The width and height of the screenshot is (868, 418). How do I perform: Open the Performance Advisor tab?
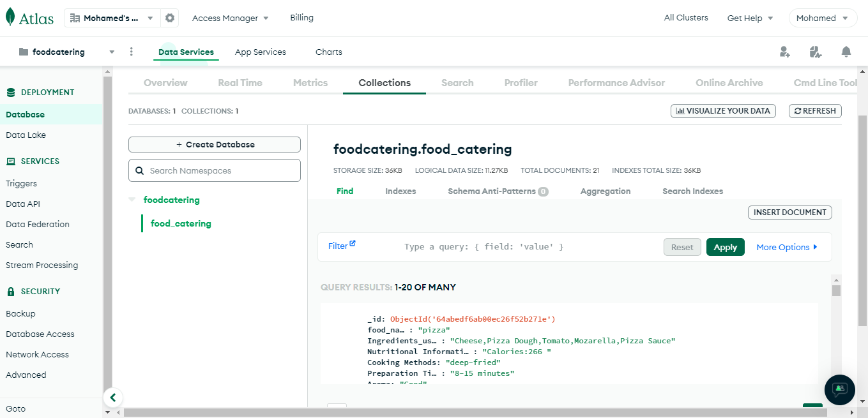pos(616,83)
